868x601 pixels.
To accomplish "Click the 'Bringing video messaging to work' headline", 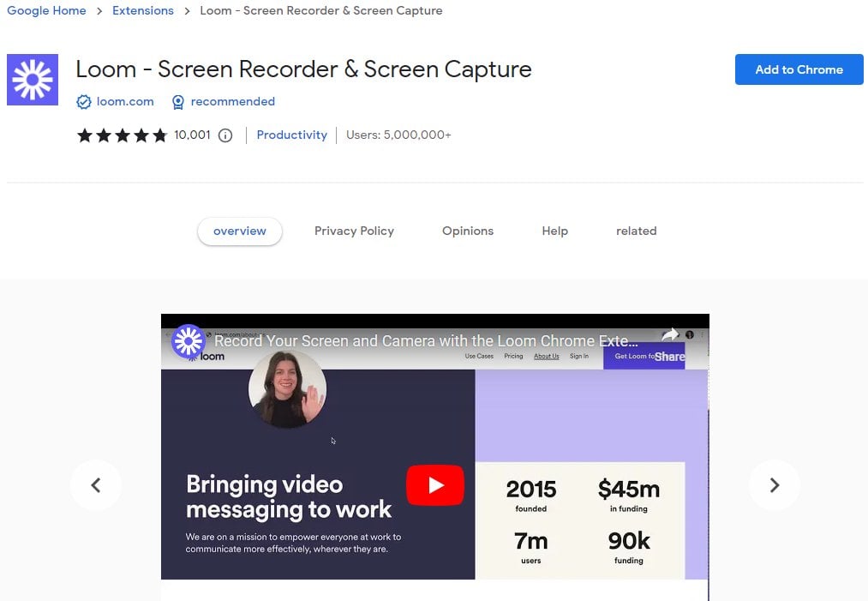I will click(289, 497).
